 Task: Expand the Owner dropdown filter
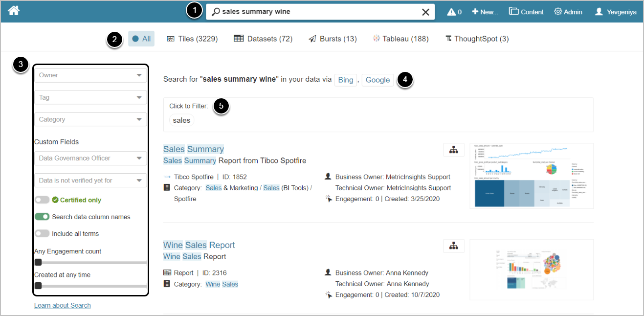point(90,75)
